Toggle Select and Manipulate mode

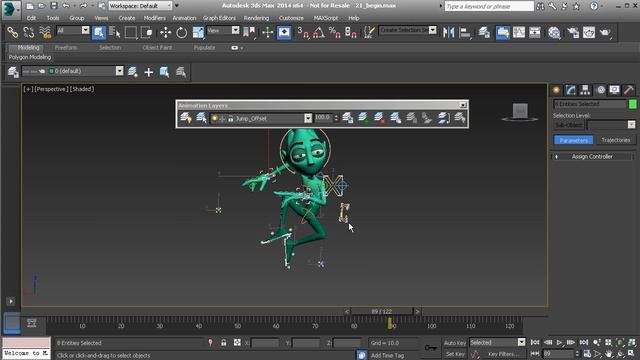[x=267, y=32]
